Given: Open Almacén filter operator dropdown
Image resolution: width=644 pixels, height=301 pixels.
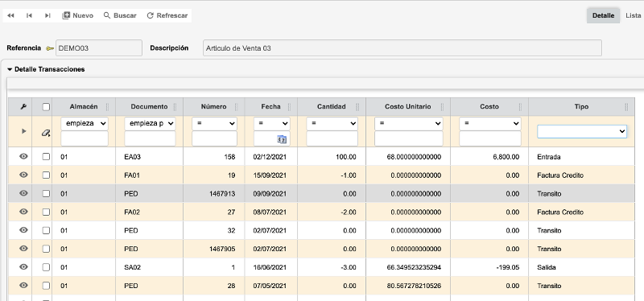Looking at the screenshot, I should pos(85,124).
